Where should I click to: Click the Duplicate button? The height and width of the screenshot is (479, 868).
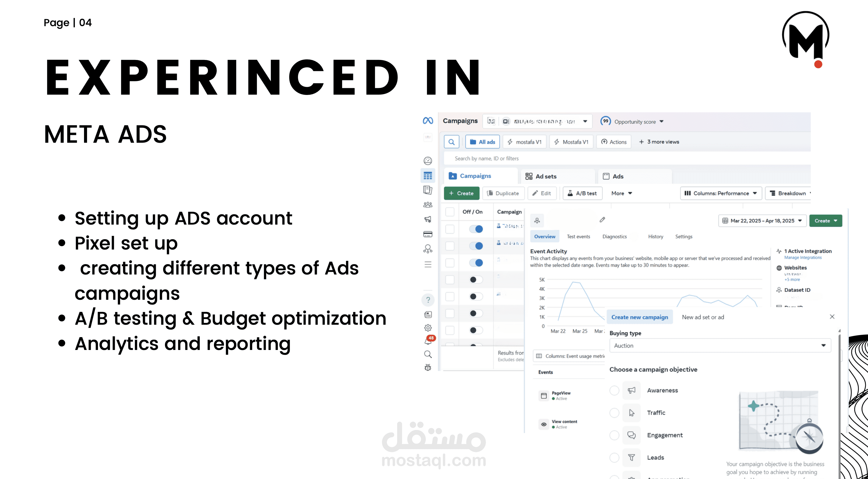503,193
